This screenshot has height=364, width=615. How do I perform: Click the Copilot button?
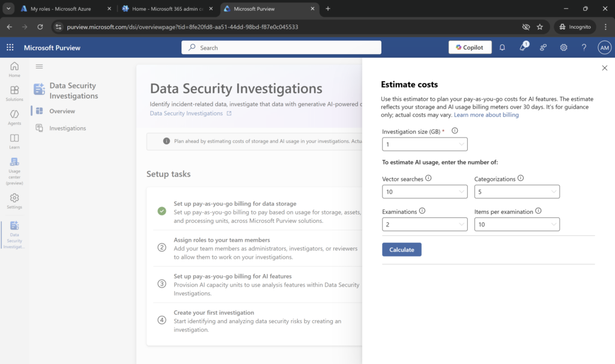(470, 47)
